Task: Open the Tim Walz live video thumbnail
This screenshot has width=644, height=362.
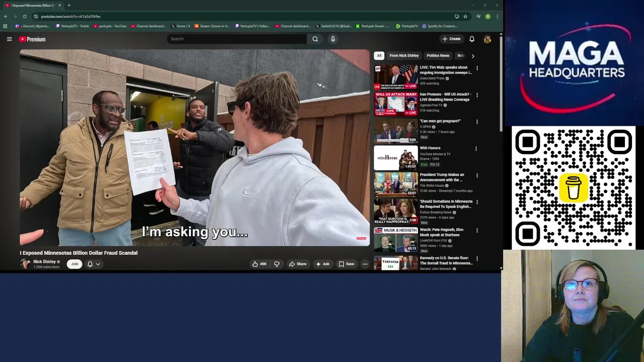Action: tap(396, 76)
